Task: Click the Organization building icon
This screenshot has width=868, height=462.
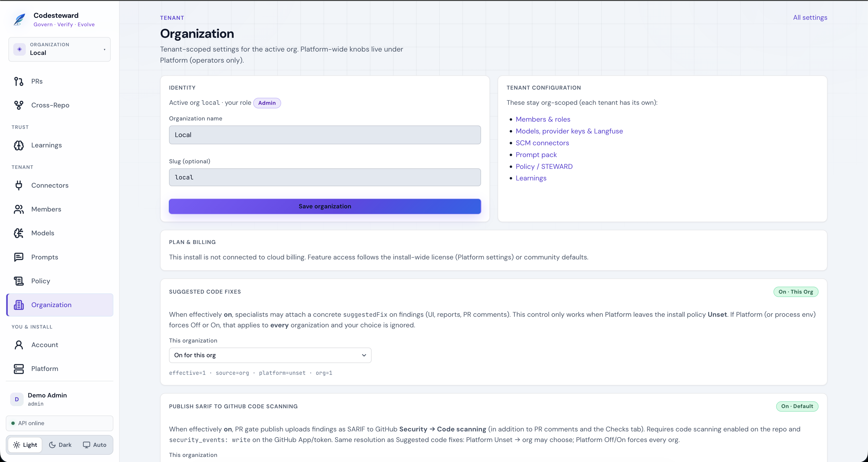Action: 19,305
